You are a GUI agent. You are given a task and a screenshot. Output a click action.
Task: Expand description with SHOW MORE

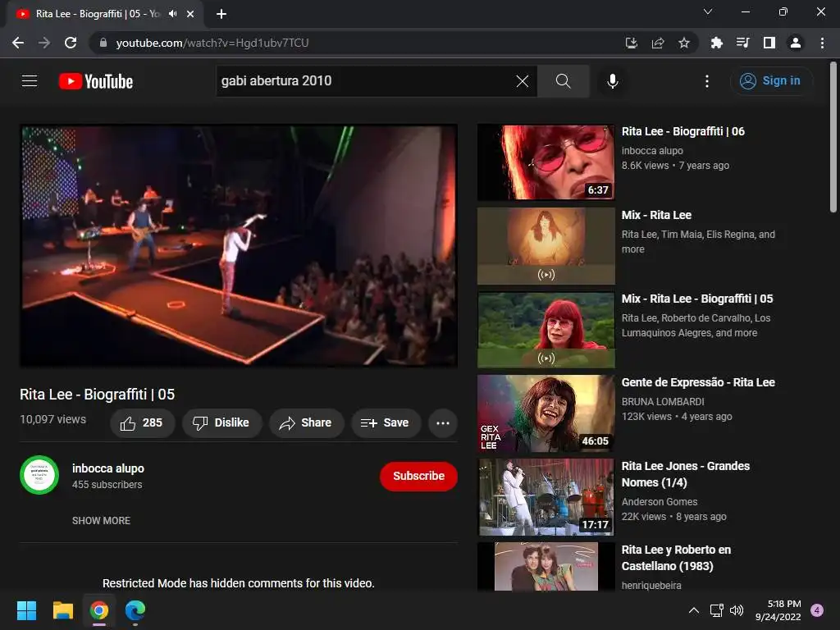point(101,521)
